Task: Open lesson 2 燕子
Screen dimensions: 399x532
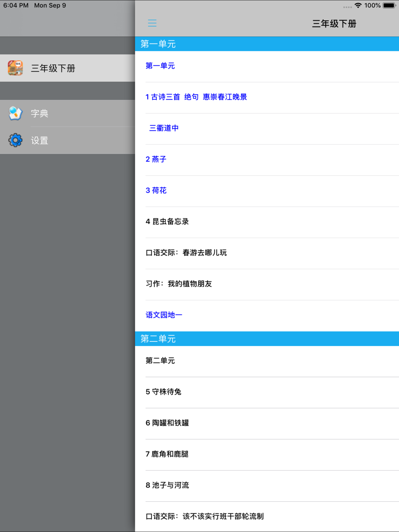Action: [x=267, y=160]
